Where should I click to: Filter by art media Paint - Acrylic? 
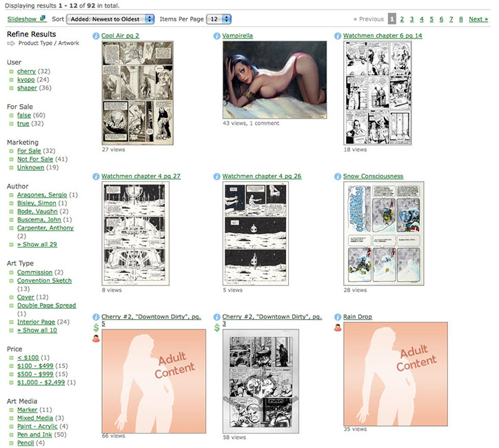coord(37,427)
